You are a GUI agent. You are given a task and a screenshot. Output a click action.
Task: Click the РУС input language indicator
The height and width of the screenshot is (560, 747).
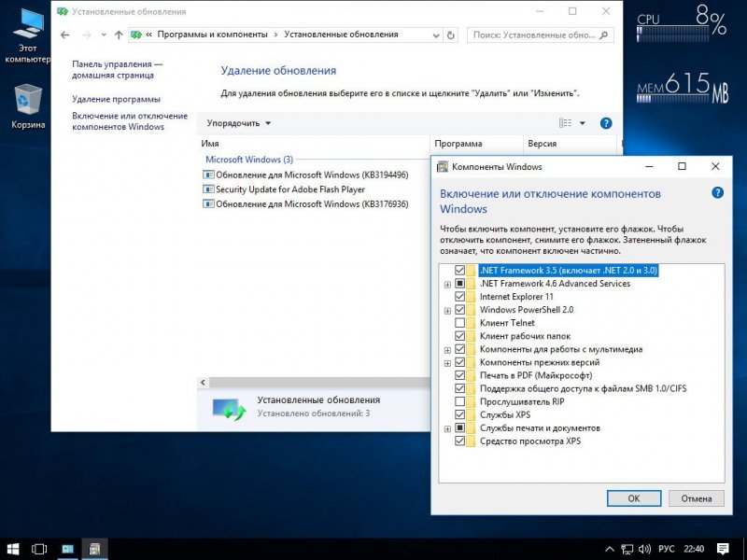point(666,549)
